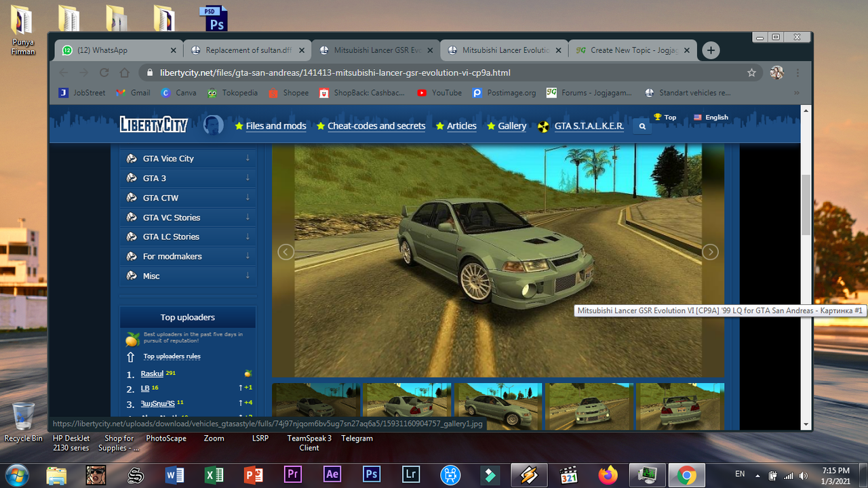Open the Postimage.org bookmark
The height and width of the screenshot is (488, 868).
[504, 93]
